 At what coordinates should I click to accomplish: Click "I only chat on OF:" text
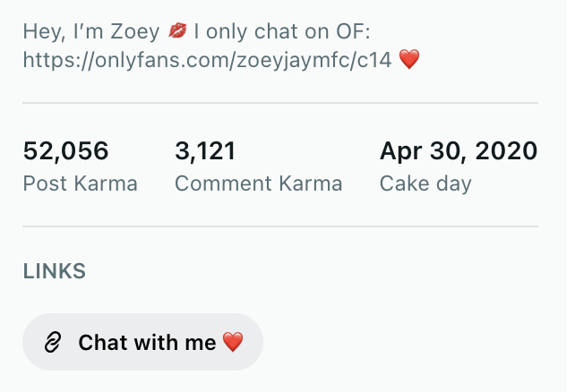pos(281,32)
